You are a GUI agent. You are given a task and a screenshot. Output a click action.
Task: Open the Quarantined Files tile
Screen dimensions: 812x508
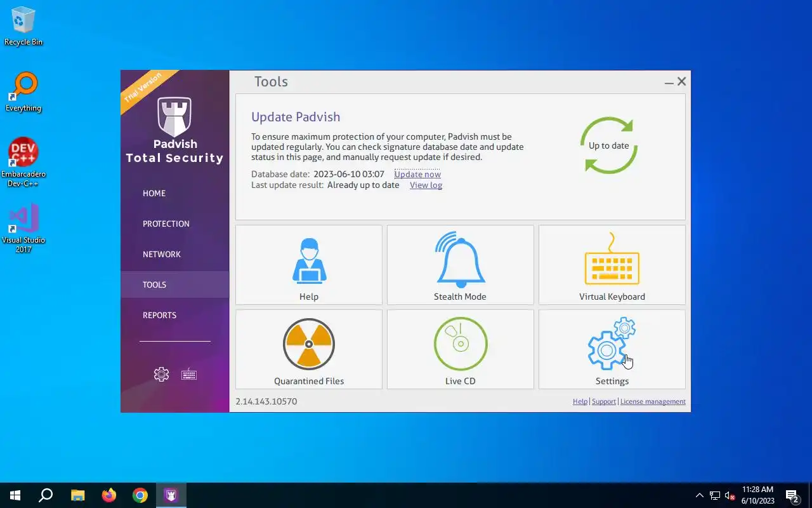pyautogui.click(x=309, y=349)
